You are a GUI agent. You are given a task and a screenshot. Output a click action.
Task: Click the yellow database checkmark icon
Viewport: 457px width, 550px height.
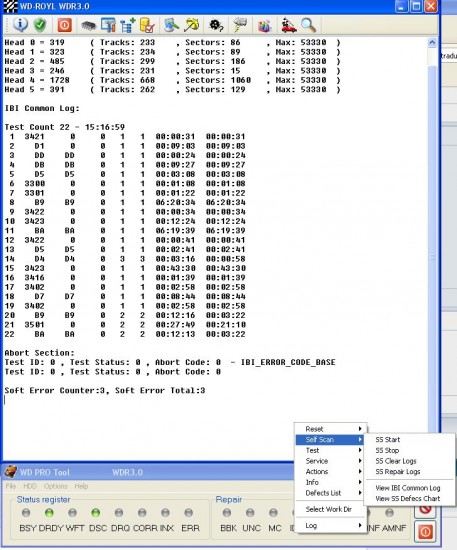(147, 25)
